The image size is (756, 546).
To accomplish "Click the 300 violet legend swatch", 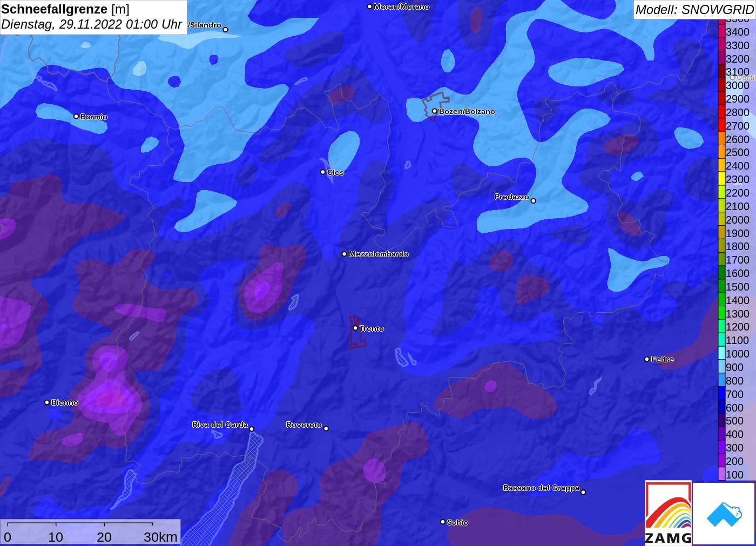I will [x=721, y=448].
